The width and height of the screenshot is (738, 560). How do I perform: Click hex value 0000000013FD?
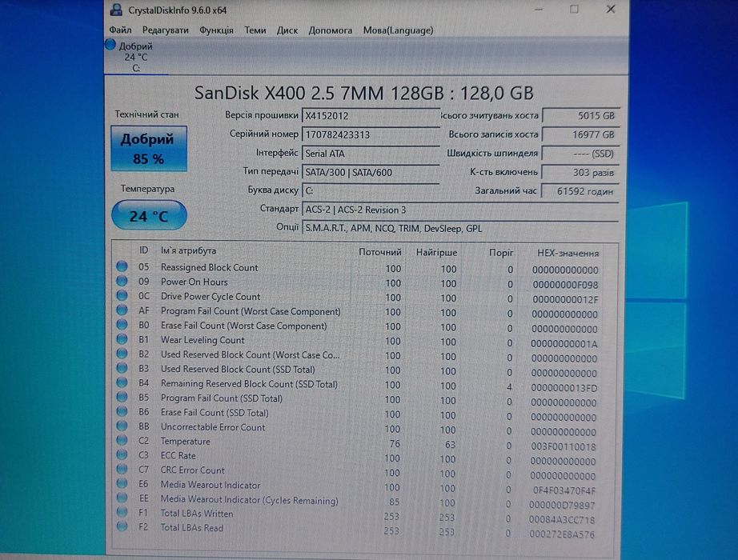[564, 388]
